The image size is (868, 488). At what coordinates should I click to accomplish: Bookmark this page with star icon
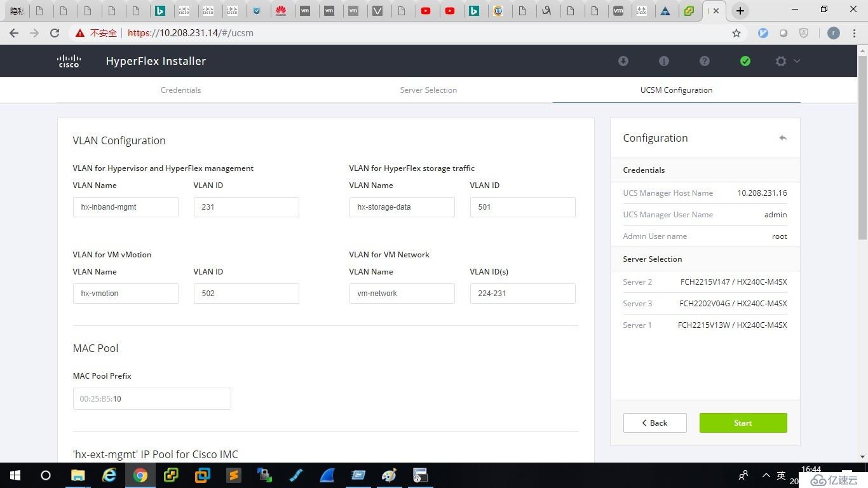736,33
